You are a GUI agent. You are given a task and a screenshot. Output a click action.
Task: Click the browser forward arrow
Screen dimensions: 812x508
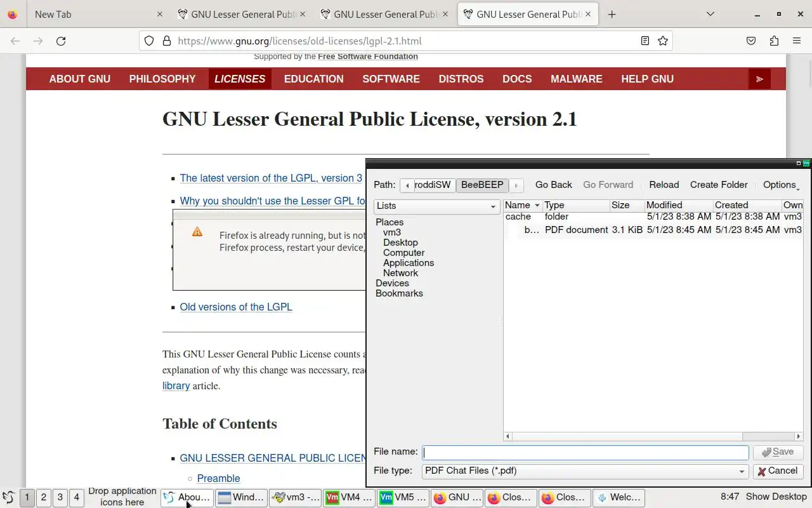click(x=38, y=41)
